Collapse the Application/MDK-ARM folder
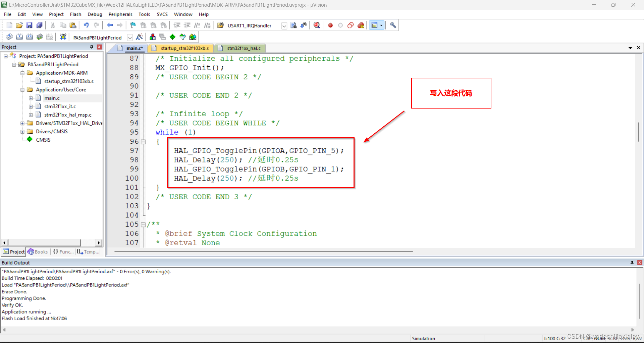 22,73
